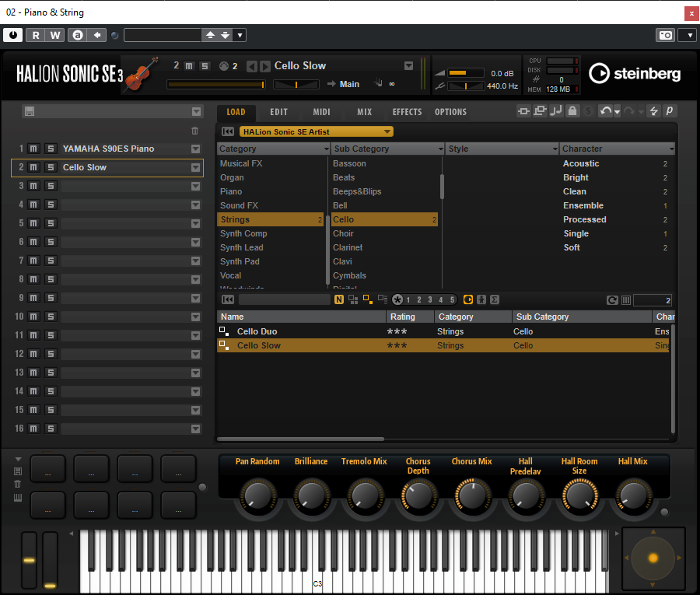The height and width of the screenshot is (595, 700).
Task: Adjust the Hall Room Size knob
Action: coord(579,495)
